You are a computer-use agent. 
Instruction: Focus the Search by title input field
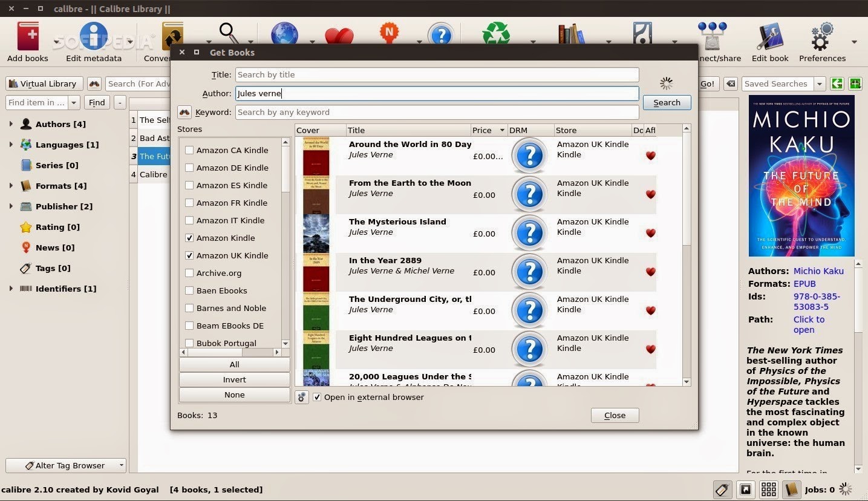(x=437, y=74)
